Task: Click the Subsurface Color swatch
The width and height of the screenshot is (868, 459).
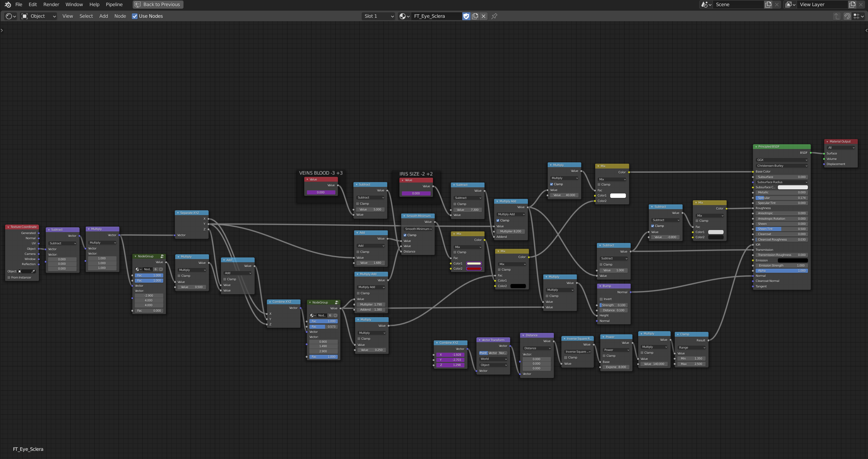Action: 793,187
